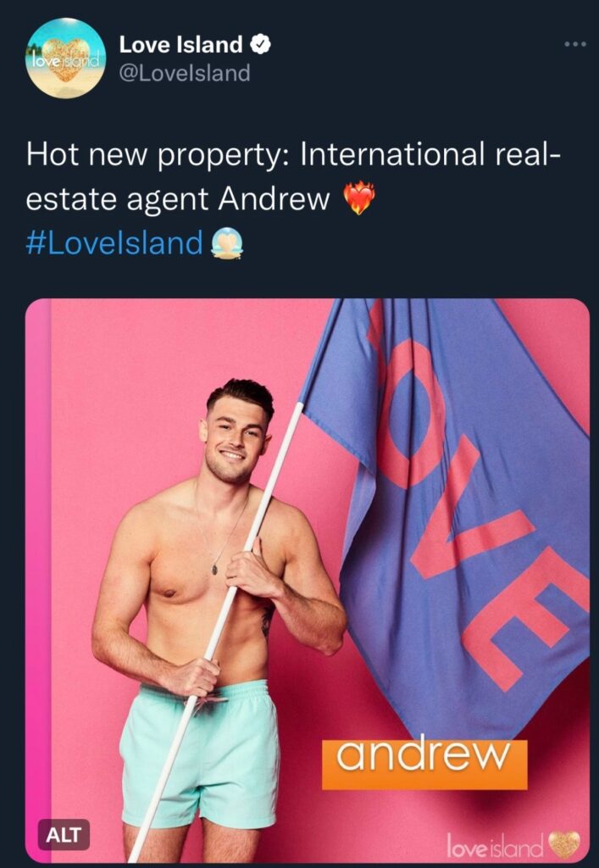The width and height of the screenshot is (599, 868).
Task: Click the verified badge beside Love Island
Action: tap(260, 45)
